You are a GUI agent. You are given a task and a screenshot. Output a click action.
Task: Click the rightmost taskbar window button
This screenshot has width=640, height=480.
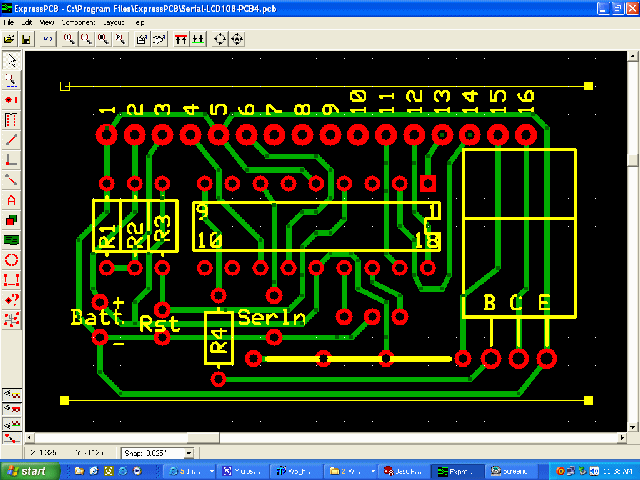(511, 471)
